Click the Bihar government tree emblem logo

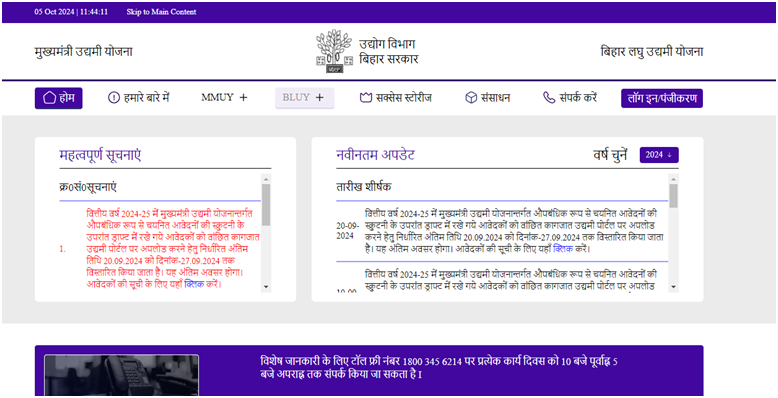click(x=335, y=52)
